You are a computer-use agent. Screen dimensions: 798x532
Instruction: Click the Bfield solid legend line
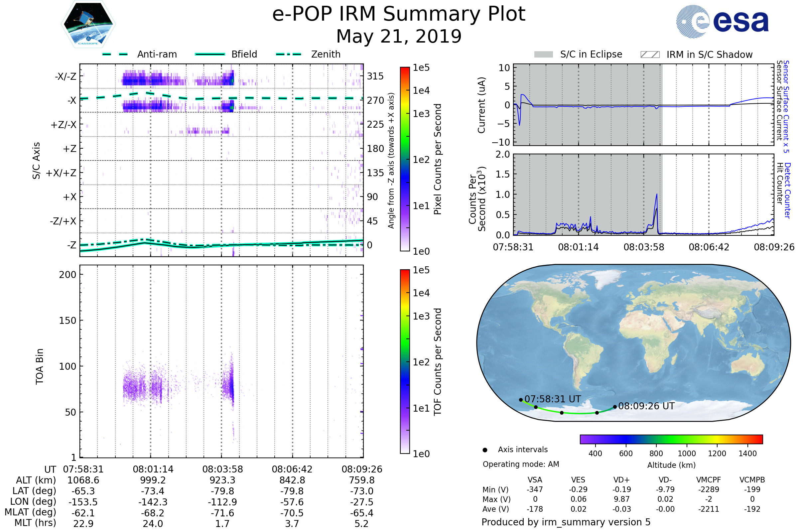(x=210, y=54)
